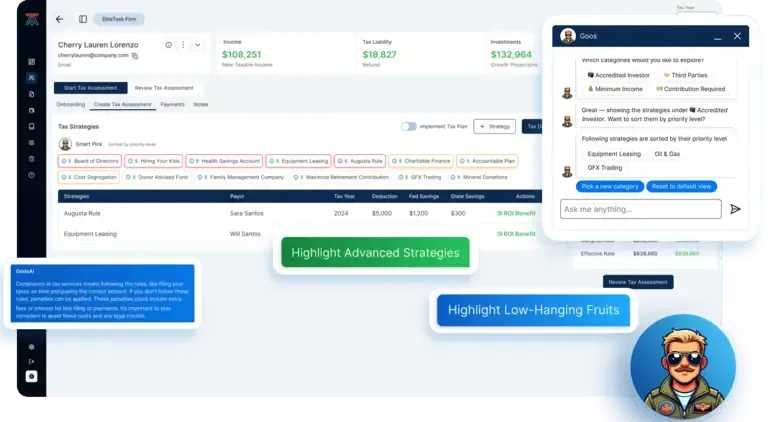Screen dimensions: 768x422
Task: Click Highlight Low-Hanging Fruits blue button
Action: [533, 310]
